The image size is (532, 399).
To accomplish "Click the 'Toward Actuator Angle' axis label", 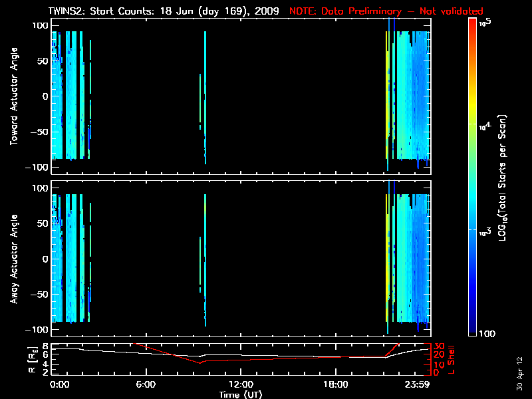I will [x=13, y=96].
